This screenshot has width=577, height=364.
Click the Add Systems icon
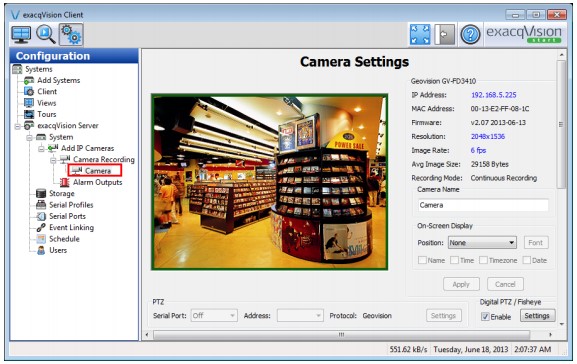[29, 80]
